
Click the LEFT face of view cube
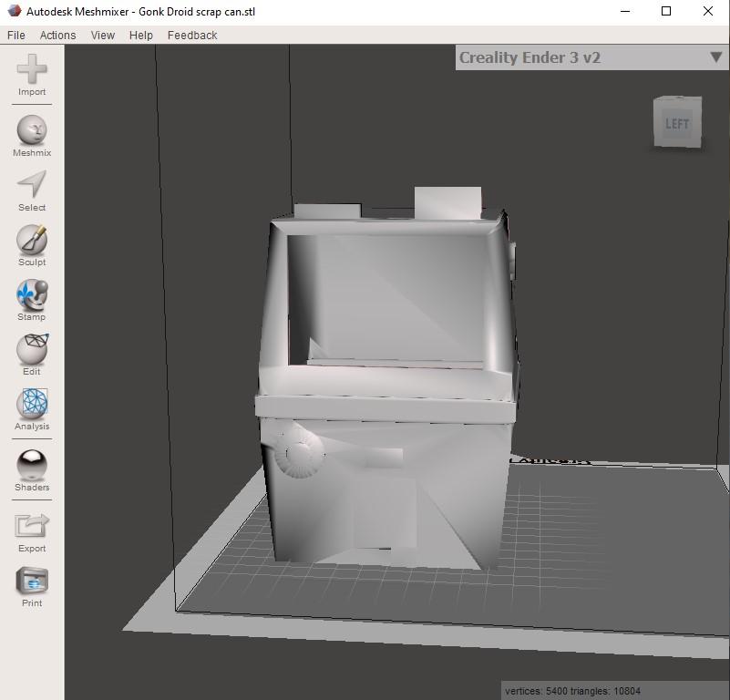coord(677,124)
